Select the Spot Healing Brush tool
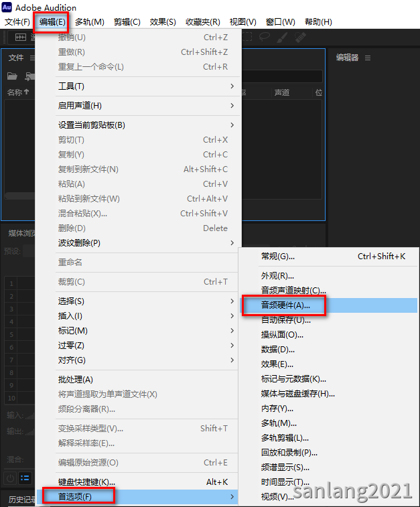 coord(300,38)
